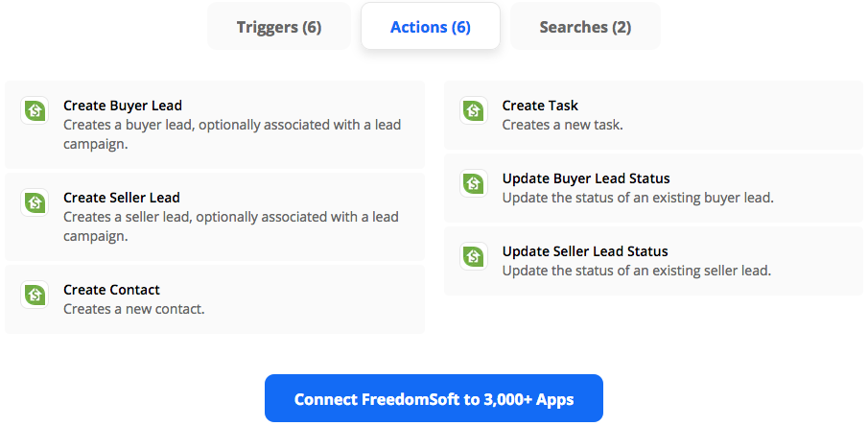Choose the Update Seller Lead Status title

pos(585,251)
